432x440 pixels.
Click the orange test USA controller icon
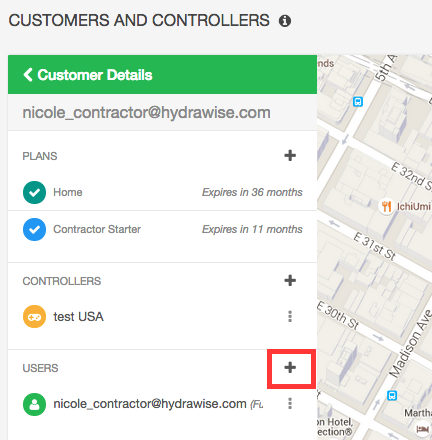[34, 316]
